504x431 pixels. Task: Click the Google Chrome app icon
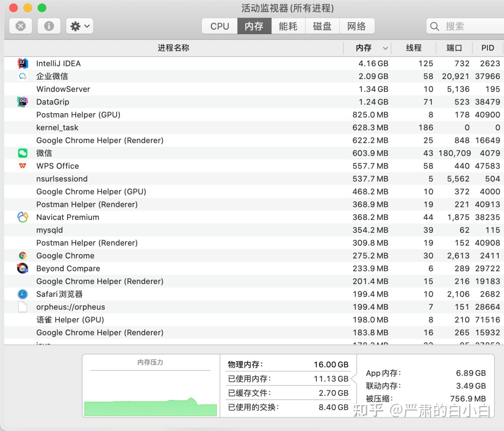pyautogui.click(x=23, y=255)
